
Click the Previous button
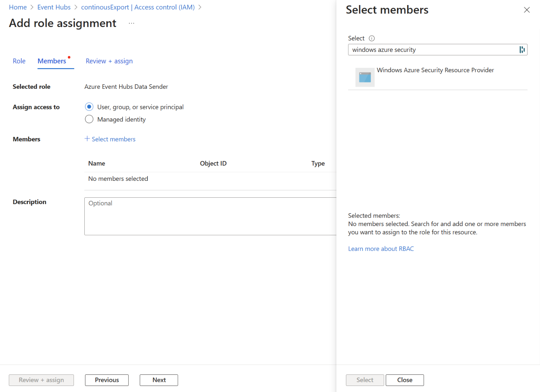107,380
